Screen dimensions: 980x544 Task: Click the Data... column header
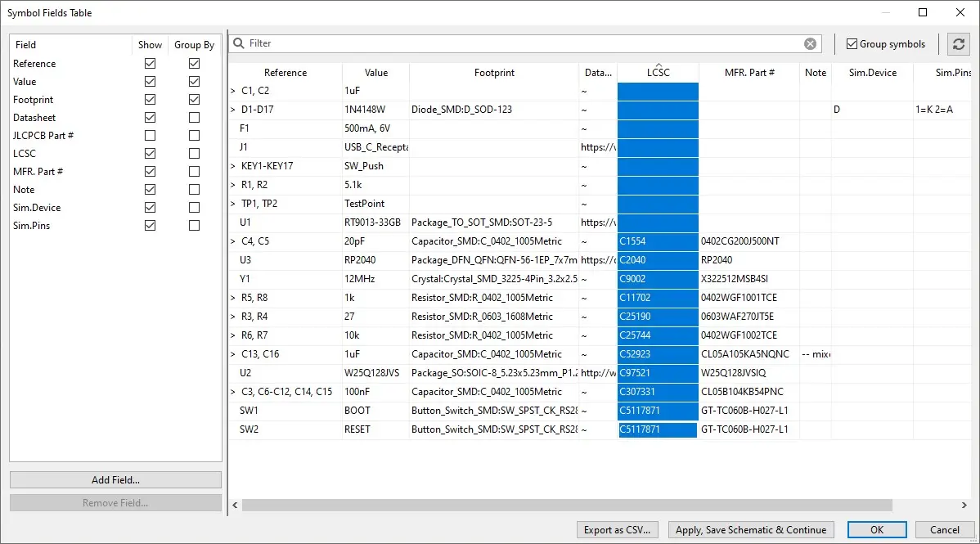point(598,73)
